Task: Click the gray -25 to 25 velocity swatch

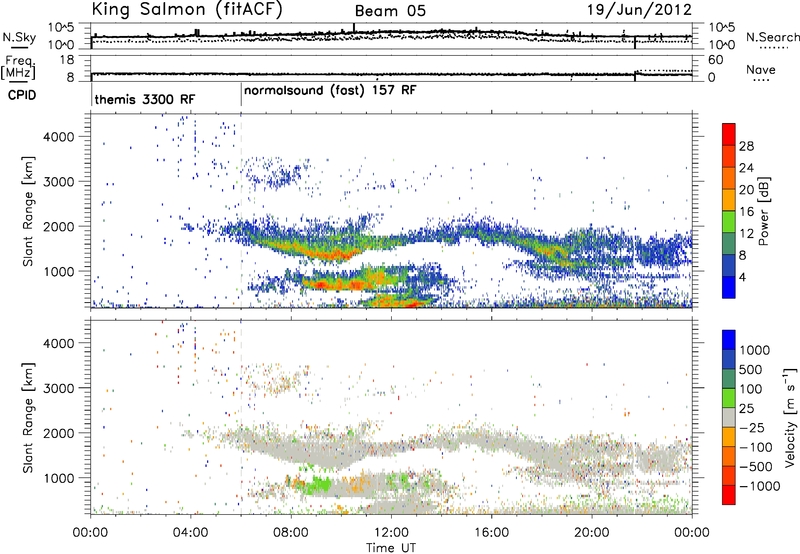Action: pos(729,418)
